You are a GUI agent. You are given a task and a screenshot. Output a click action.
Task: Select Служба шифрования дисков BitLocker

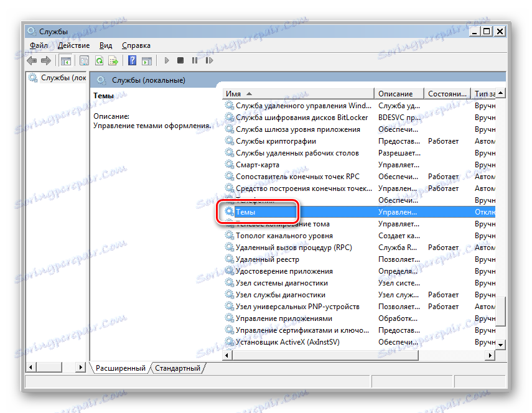[359, 118]
